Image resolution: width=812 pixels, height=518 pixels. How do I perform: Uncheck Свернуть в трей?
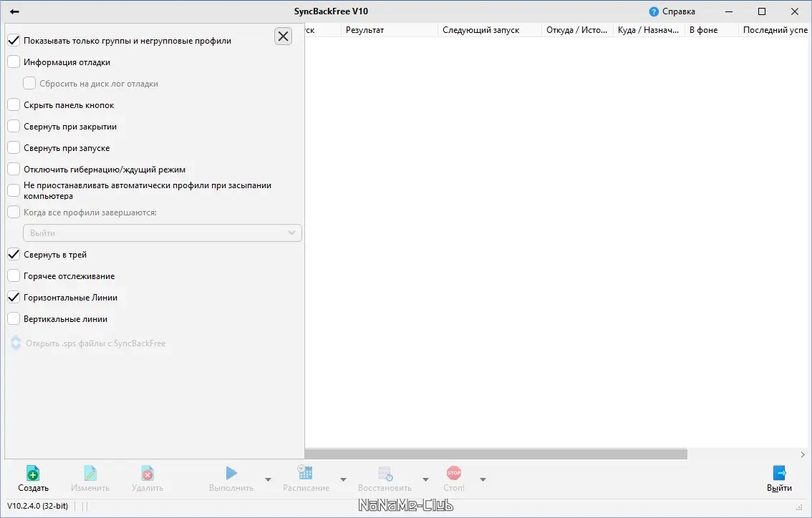[x=14, y=255]
